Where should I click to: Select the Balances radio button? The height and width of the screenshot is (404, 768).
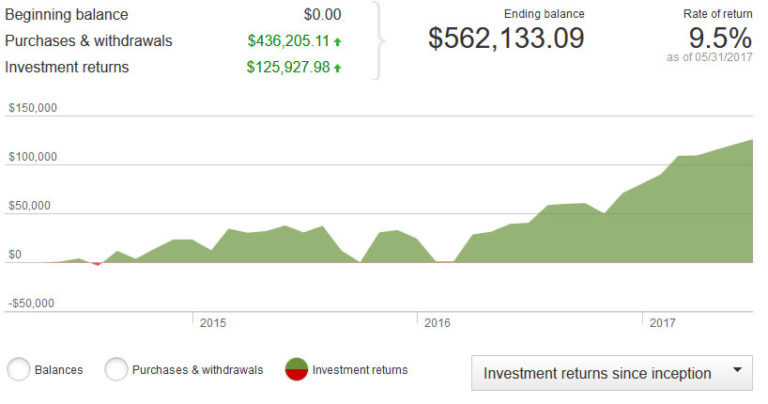(19, 370)
